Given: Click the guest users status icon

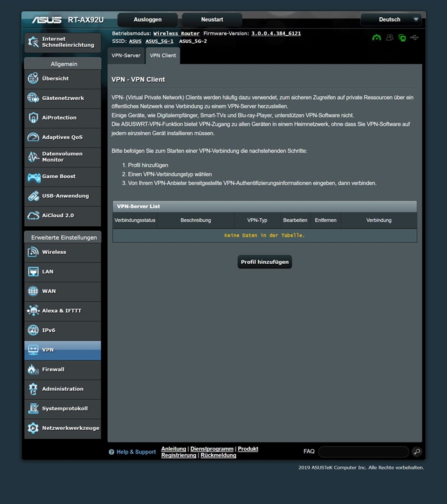Looking at the screenshot, I should [390, 38].
